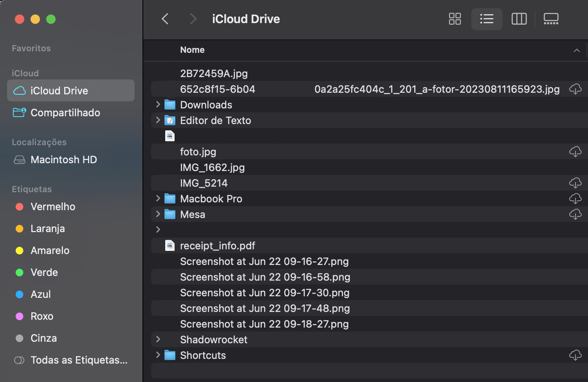588x382 pixels.
Task: Download the Shortcuts folder from iCloud
Action: (x=575, y=355)
